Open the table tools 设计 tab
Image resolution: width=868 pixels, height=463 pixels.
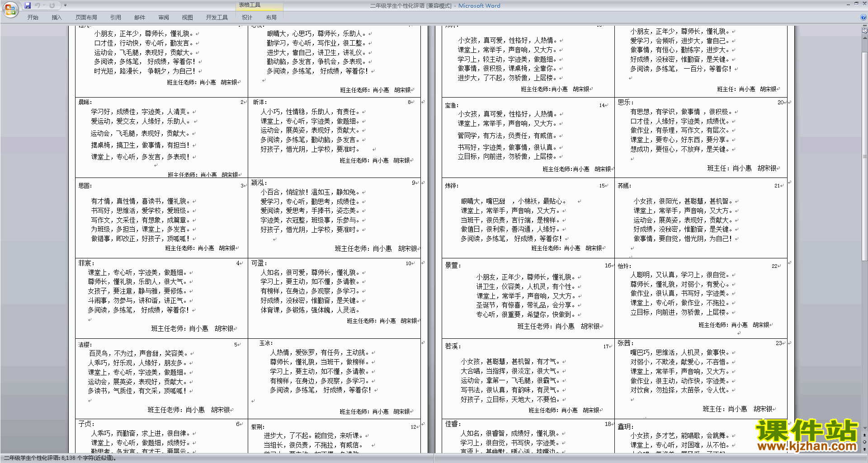pos(247,17)
